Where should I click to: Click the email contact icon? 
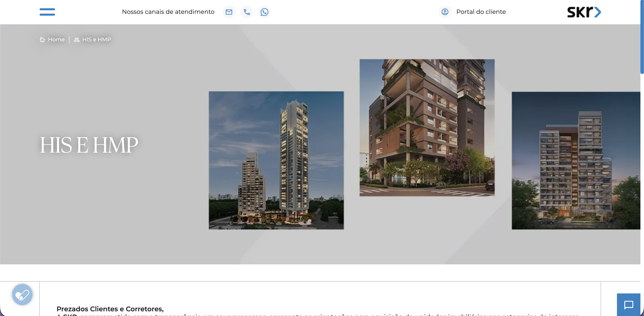pos(229,12)
